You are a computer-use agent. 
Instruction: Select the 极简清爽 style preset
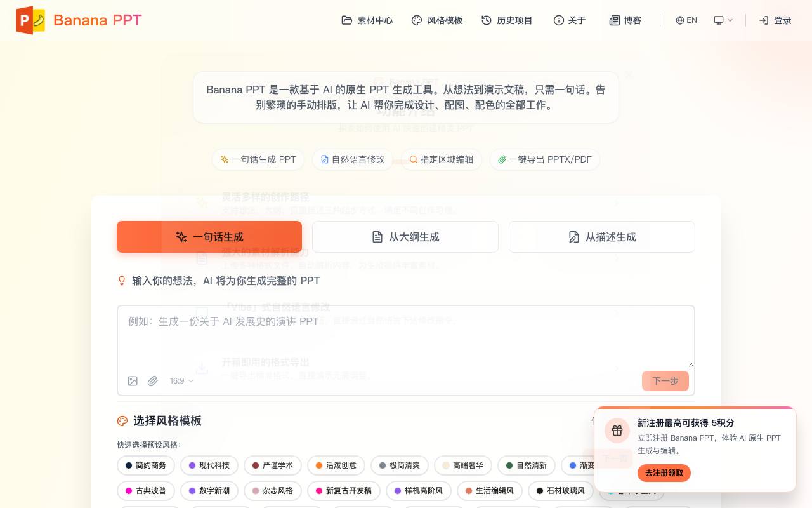pyautogui.click(x=400, y=465)
